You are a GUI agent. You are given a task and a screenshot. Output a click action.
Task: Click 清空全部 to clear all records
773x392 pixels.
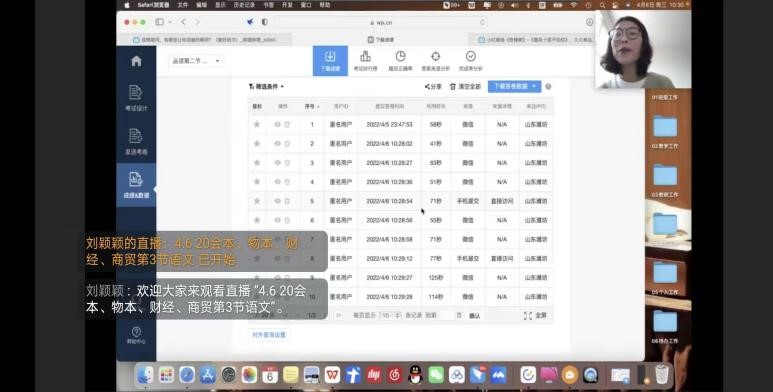coord(465,86)
